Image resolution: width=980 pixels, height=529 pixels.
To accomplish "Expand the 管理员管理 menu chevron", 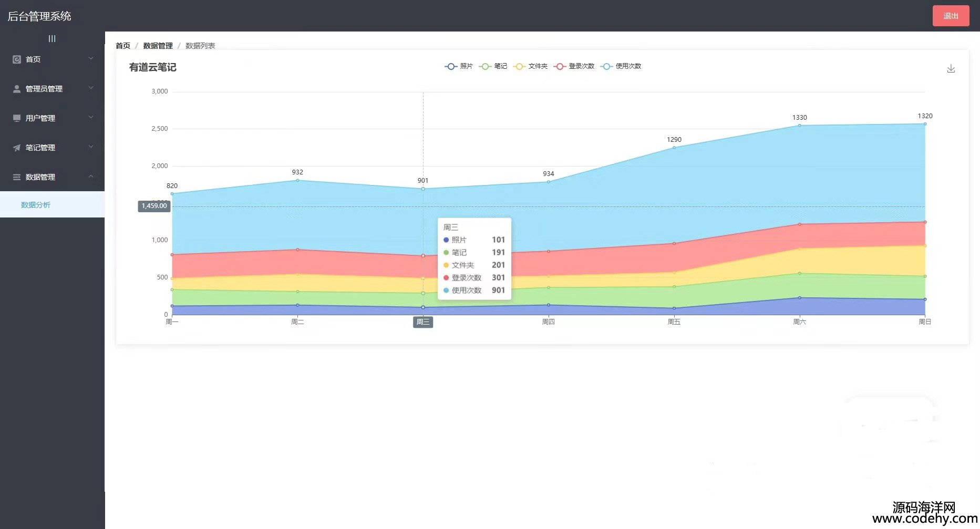I will pos(91,88).
